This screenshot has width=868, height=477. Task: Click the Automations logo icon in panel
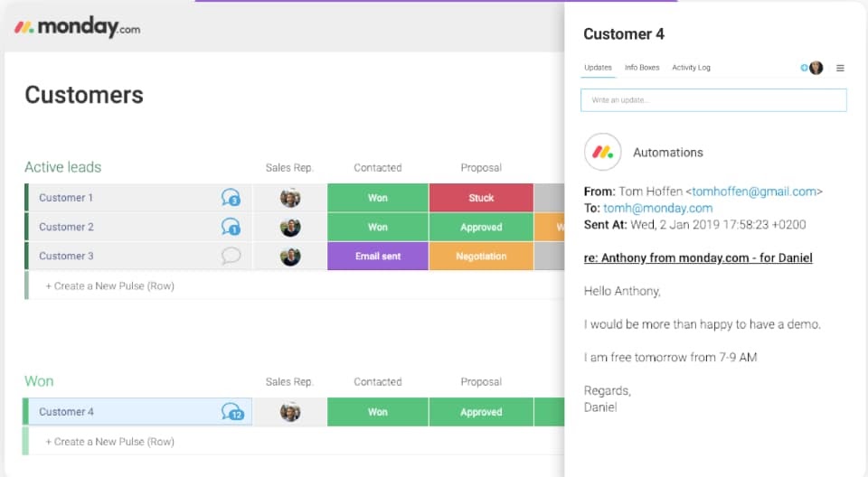click(602, 153)
